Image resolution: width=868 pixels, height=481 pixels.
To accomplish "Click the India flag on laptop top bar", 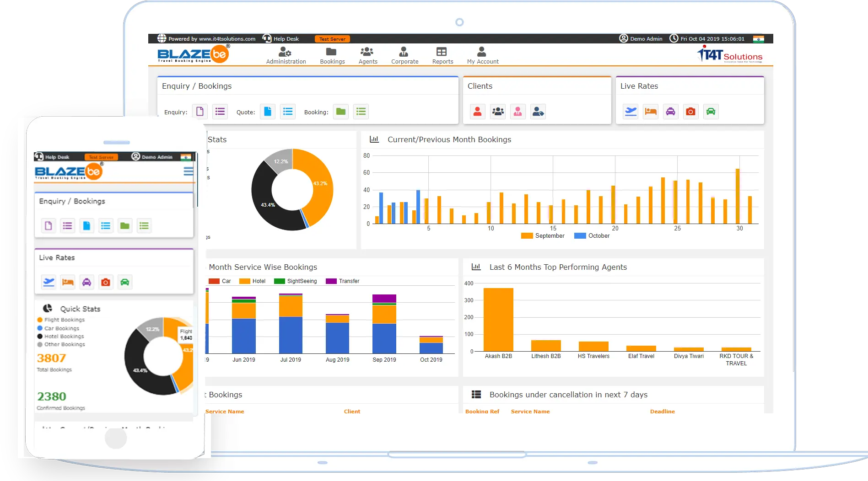I will 759,39.
